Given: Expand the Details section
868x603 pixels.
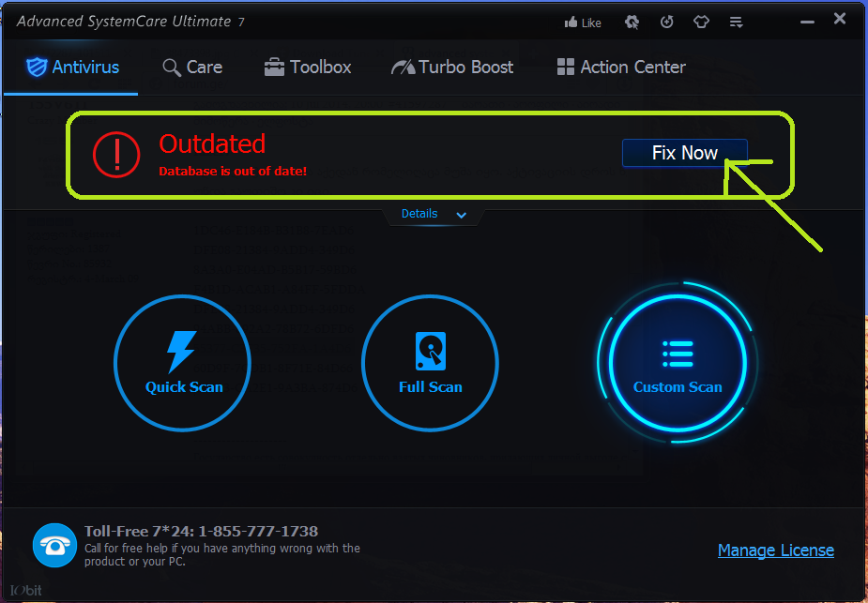Looking at the screenshot, I should pyautogui.click(x=434, y=214).
